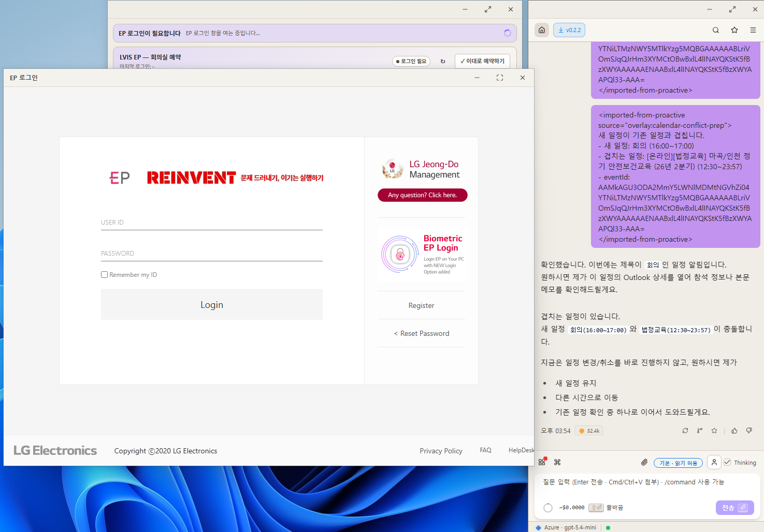Image resolution: width=764 pixels, height=532 pixels.
Task: Check the Remember my ID box
Action: coord(105,275)
